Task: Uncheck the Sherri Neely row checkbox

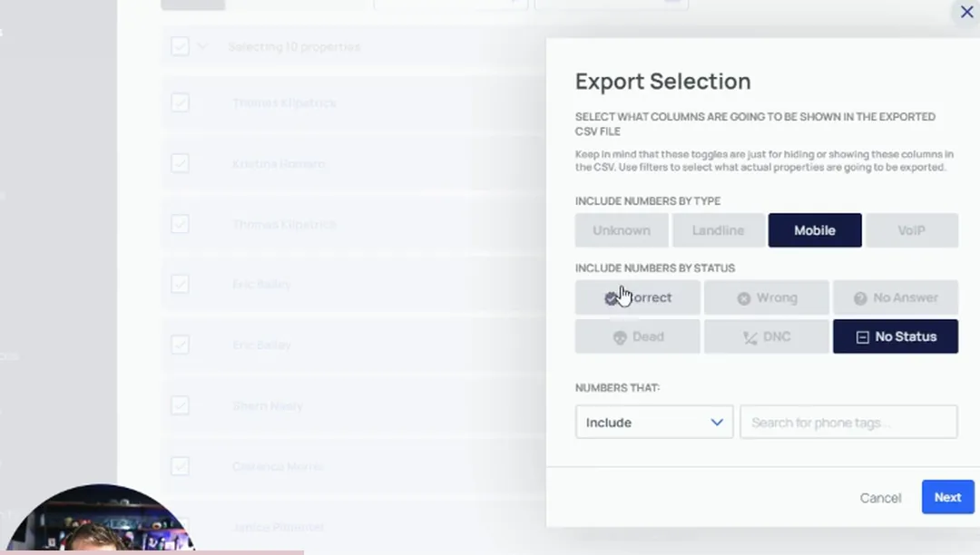Action: pos(180,405)
